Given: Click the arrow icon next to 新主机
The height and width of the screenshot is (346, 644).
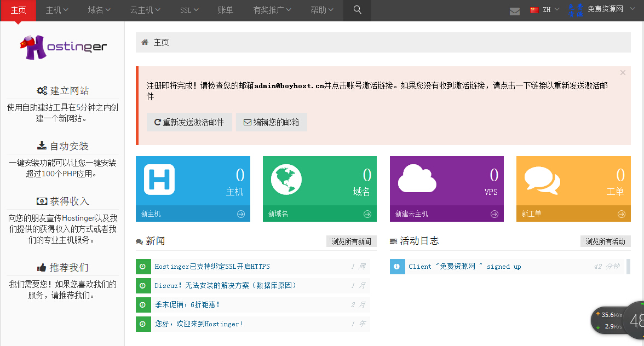Looking at the screenshot, I should click(x=241, y=214).
